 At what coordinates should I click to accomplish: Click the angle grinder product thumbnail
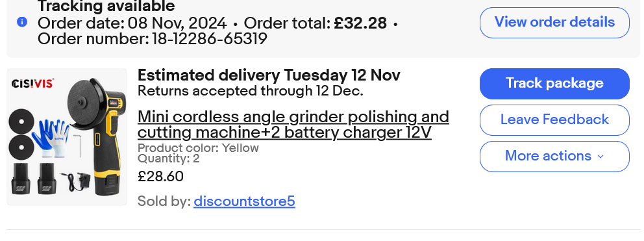click(67, 137)
